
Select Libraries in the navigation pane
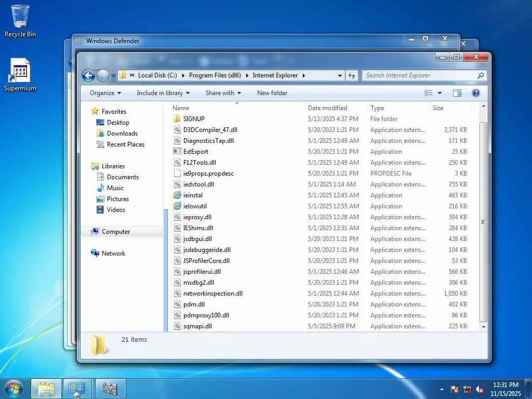[113, 166]
